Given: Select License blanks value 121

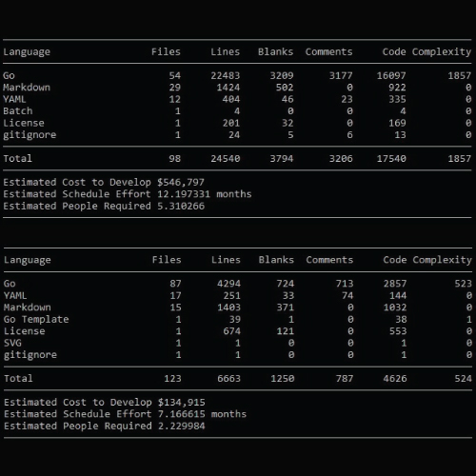Looking at the screenshot, I should (286, 331).
